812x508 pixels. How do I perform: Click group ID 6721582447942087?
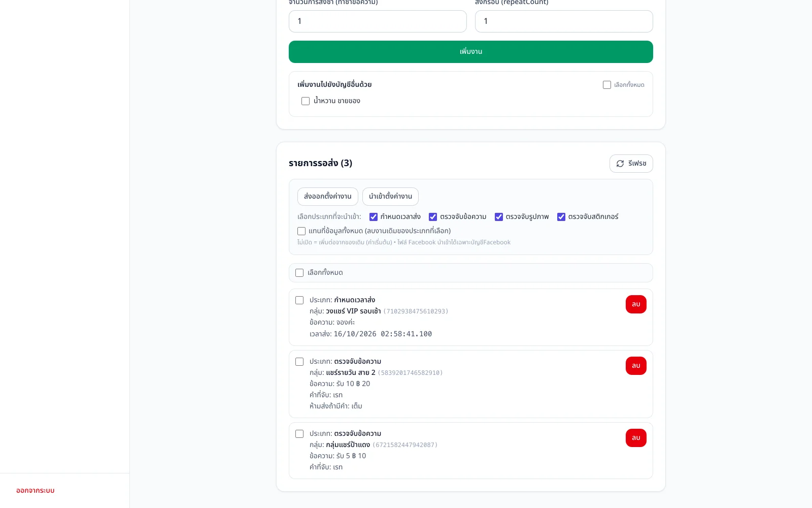tap(405, 445)
